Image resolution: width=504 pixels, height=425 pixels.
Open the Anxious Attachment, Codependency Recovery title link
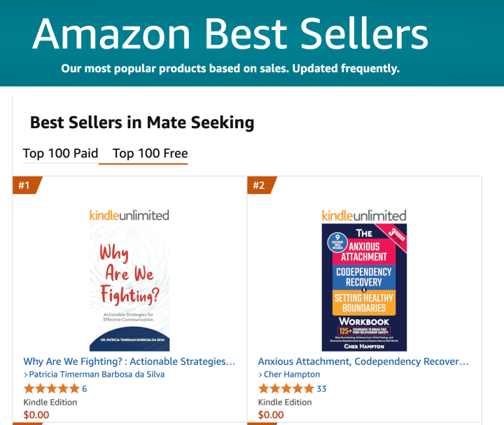363,361
